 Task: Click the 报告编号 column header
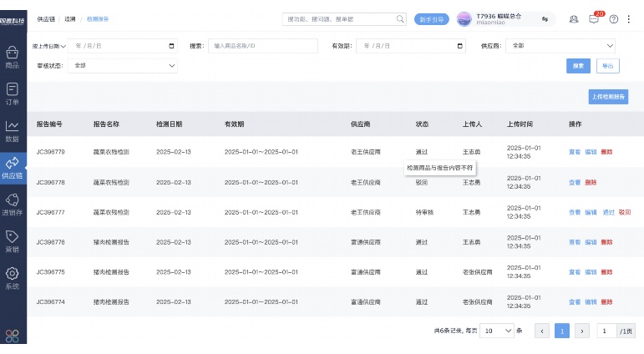coord(49,124)
